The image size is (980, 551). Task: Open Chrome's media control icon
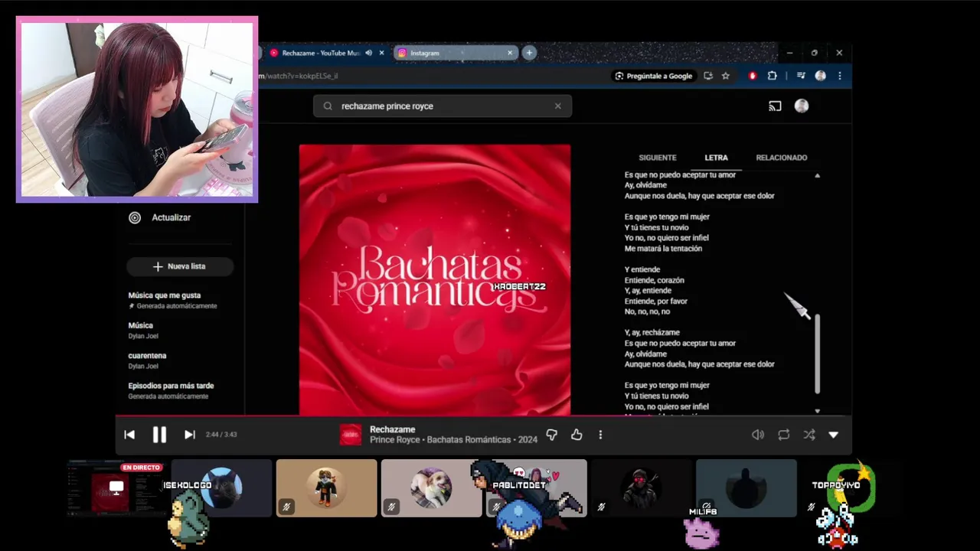[x=801, y=76]
